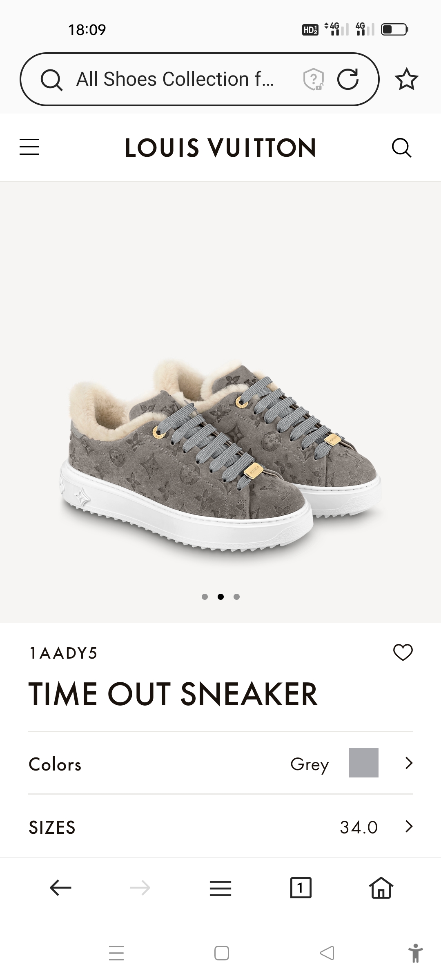Screen dimensions: 441x980
Task: Go back with browser back arrow
Action: [x=60, y=888]
